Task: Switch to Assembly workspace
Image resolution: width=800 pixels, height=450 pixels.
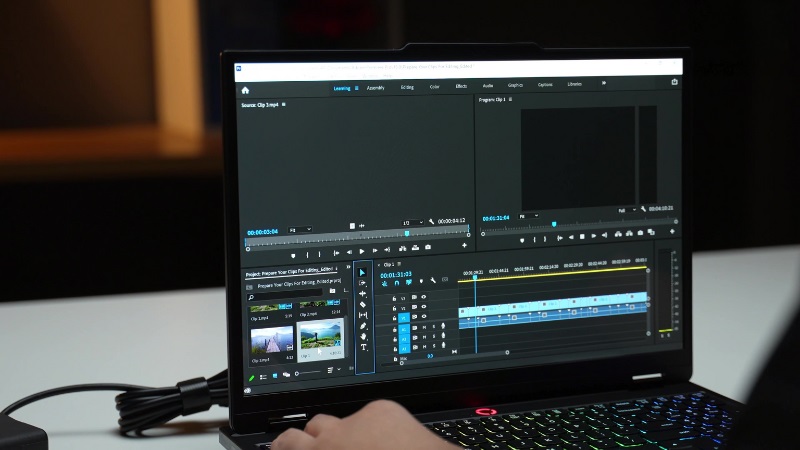Action: 376,88
